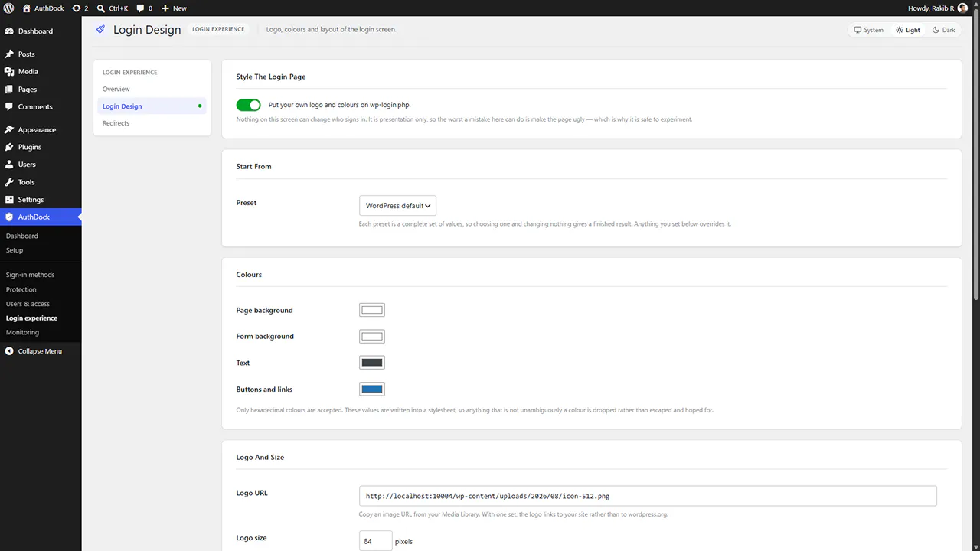The width and height of the screenshot is (980, 551).
Task: Pick the Text colour swatch
Action: [372, 363]
